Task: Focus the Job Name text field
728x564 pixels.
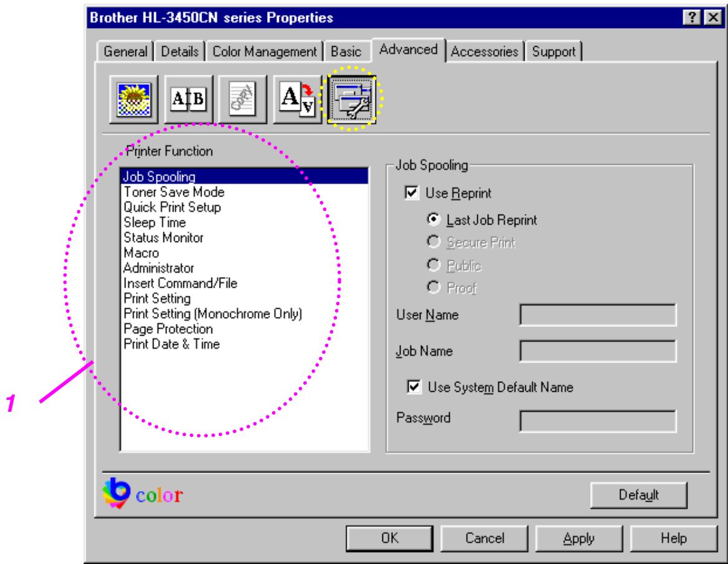Action: click(x=598, y=351)
